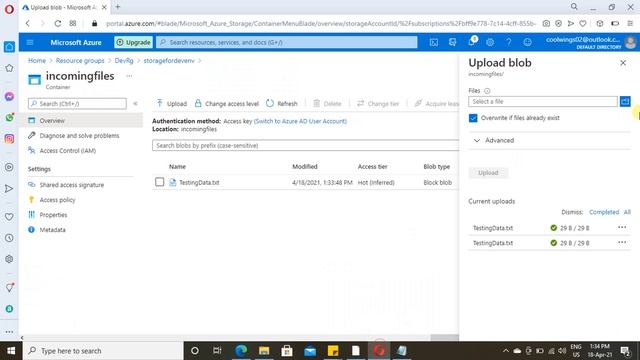
Task: Select the TestingData.txt blob checkbox
Action: coord(160,182)
